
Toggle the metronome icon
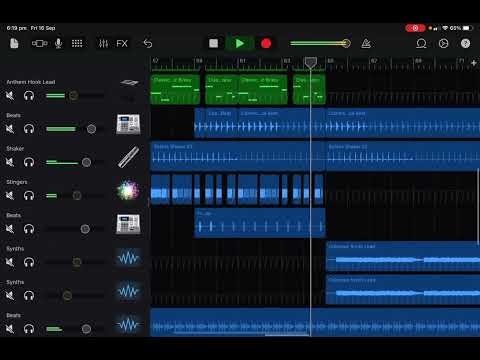pyautogui.click(x=366, y=43)
